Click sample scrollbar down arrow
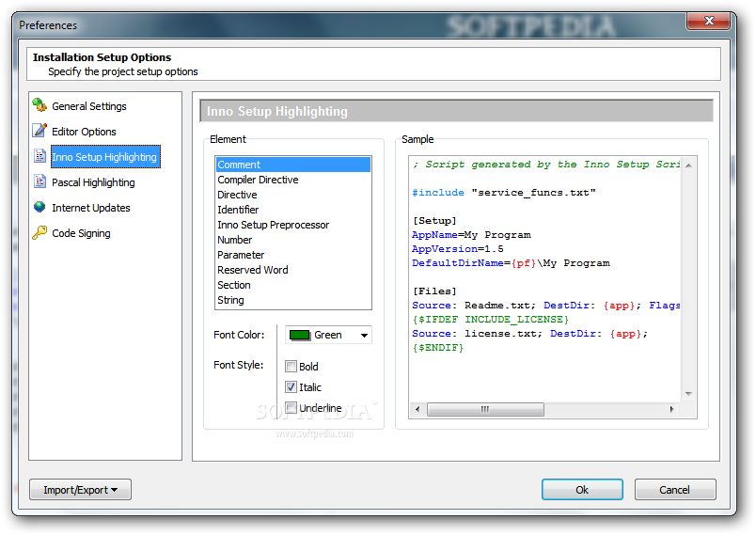756x535 pixels. tap(688, 394)
